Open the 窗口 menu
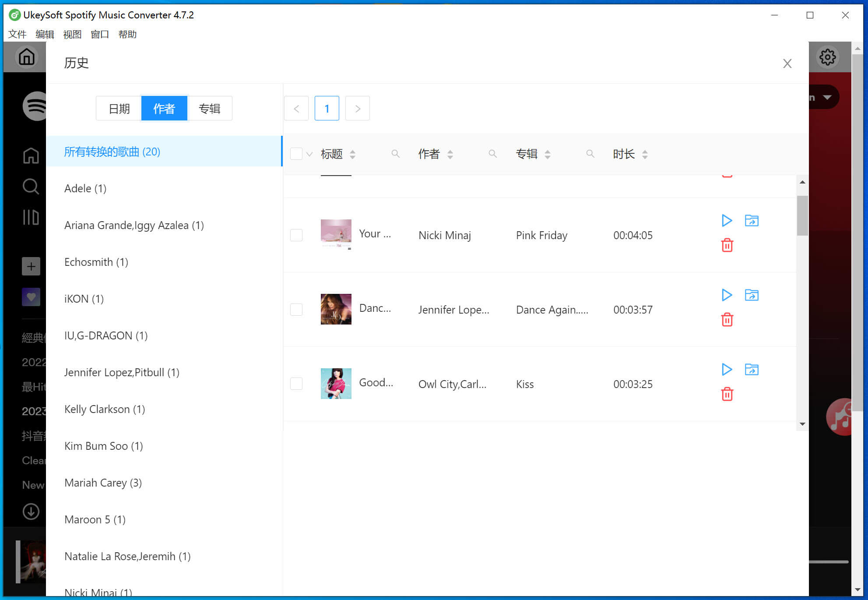This screenshot has width=868, height=600. [x=100, y=34]
